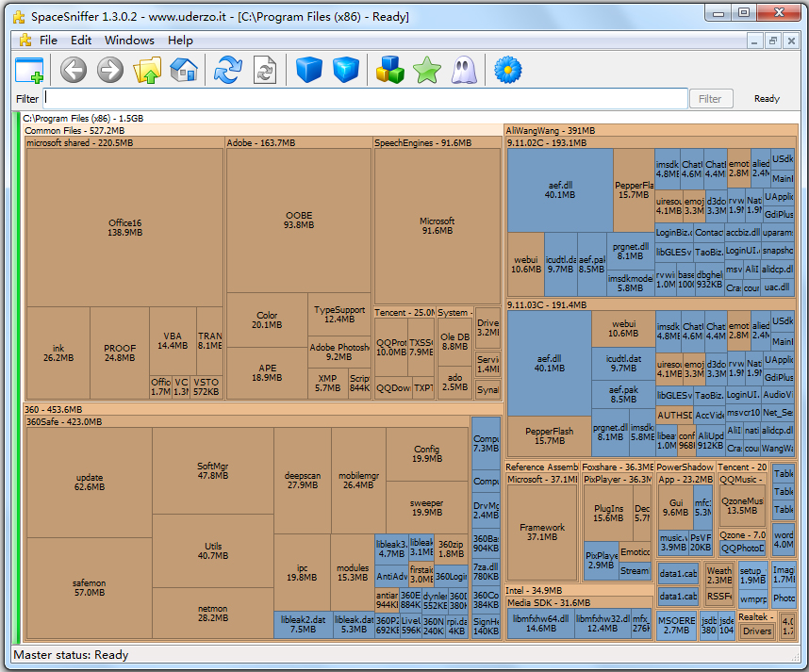Click inside the Filter text field
Screen dimensions: 809x672
tap(366, 98)
